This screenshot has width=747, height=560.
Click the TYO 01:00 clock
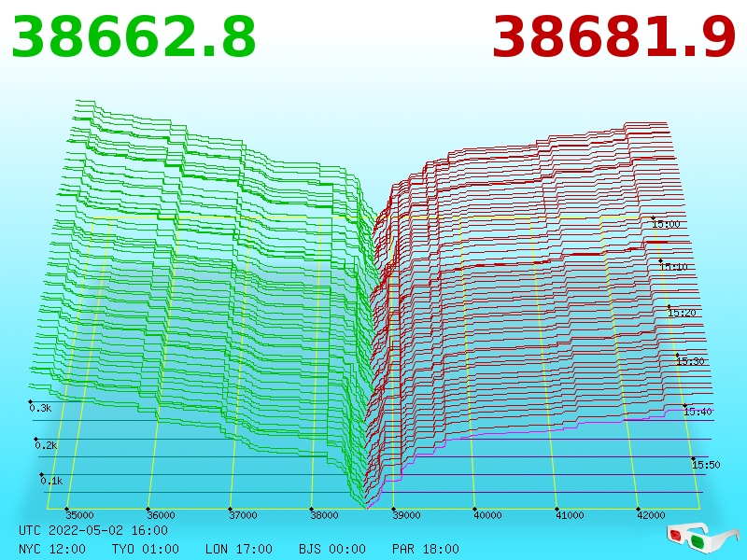(146, 549)
